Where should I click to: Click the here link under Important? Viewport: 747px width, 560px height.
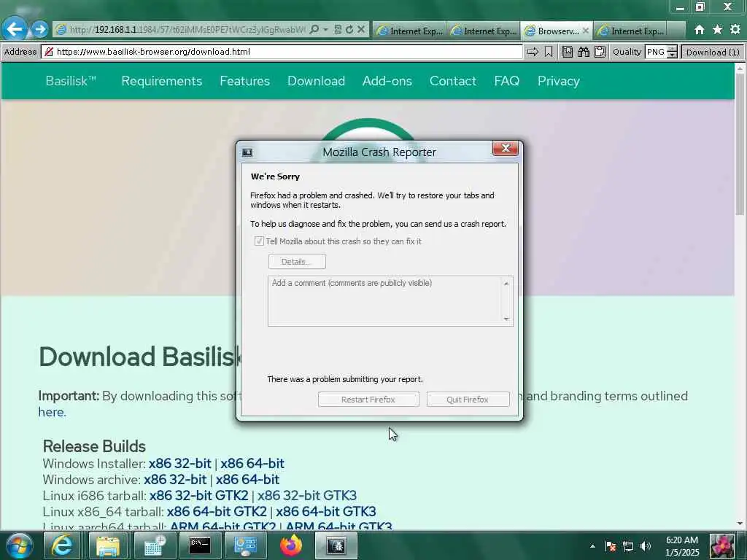click(x=51, y=412)
